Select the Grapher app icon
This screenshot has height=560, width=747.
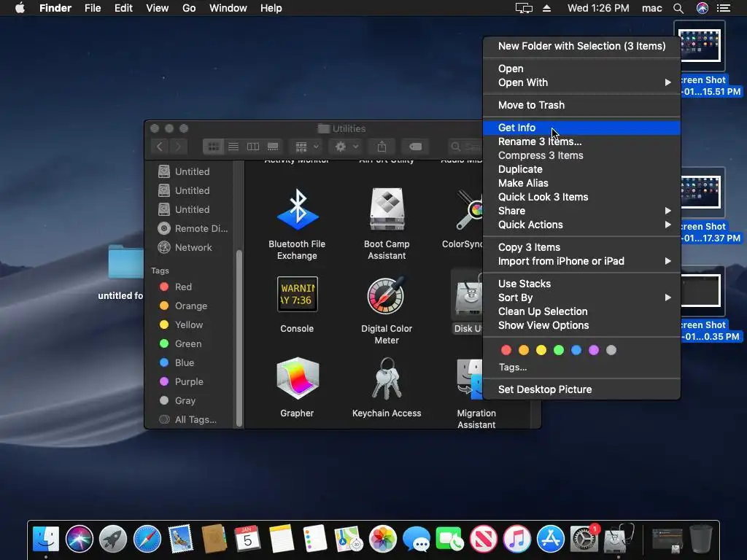pos(298,378)
